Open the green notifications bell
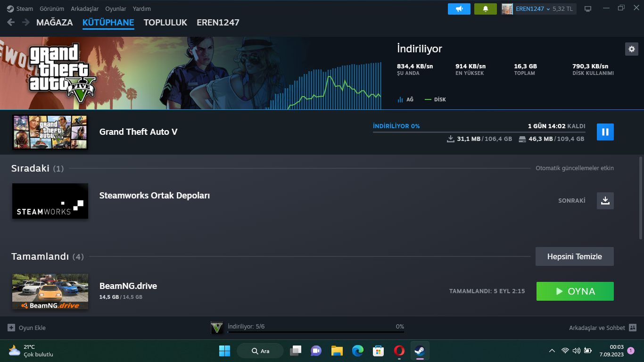This screenshot has height=362, width=644. click(486, 9)
